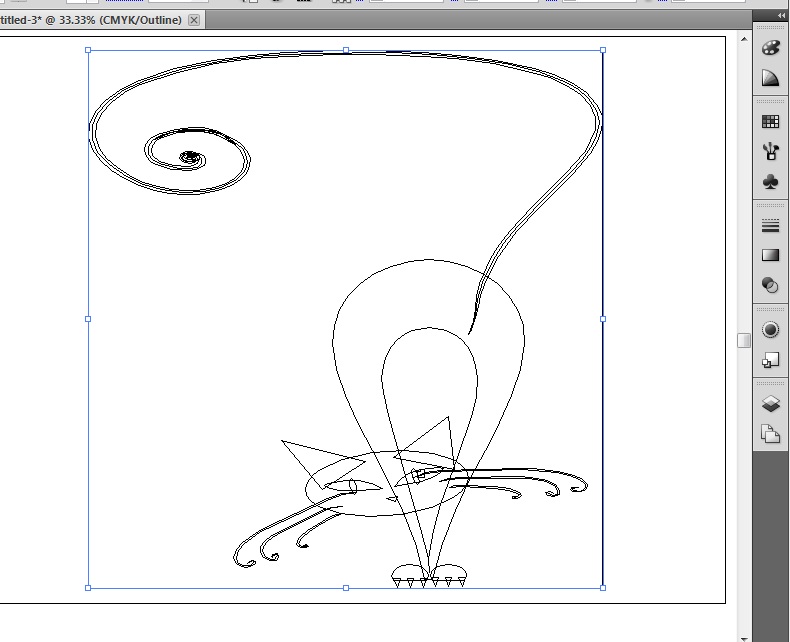Open the Color panel palette icon
Screen dimensions: 790x642
click(770, 48)
